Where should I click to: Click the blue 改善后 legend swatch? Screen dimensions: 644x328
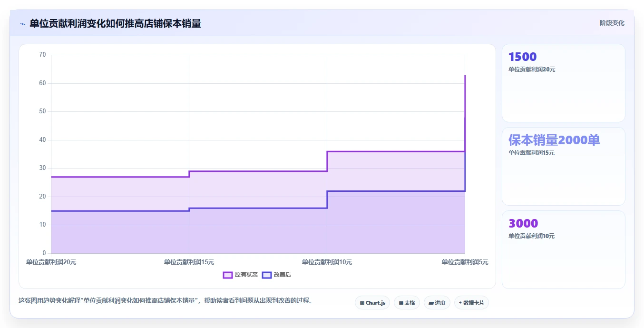click(266, 275)
